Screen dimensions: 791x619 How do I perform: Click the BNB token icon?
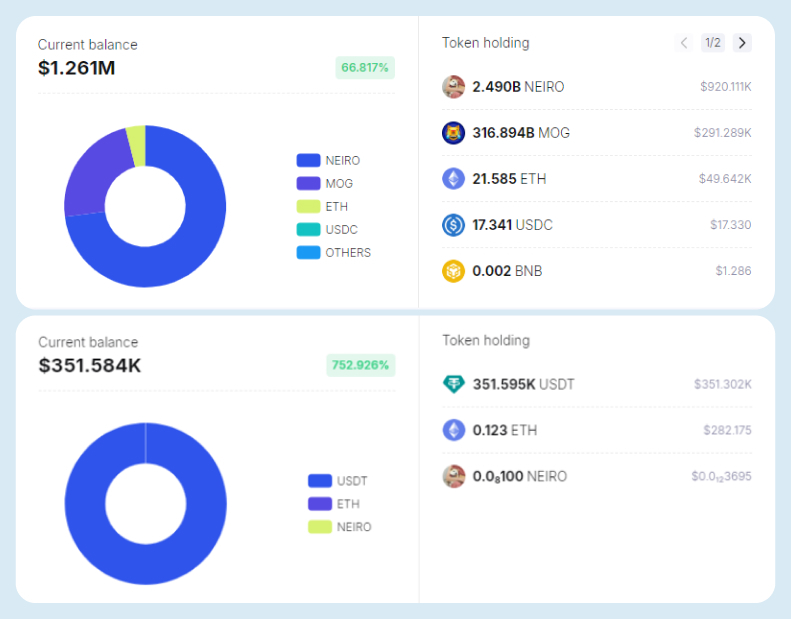click(453, 271)
